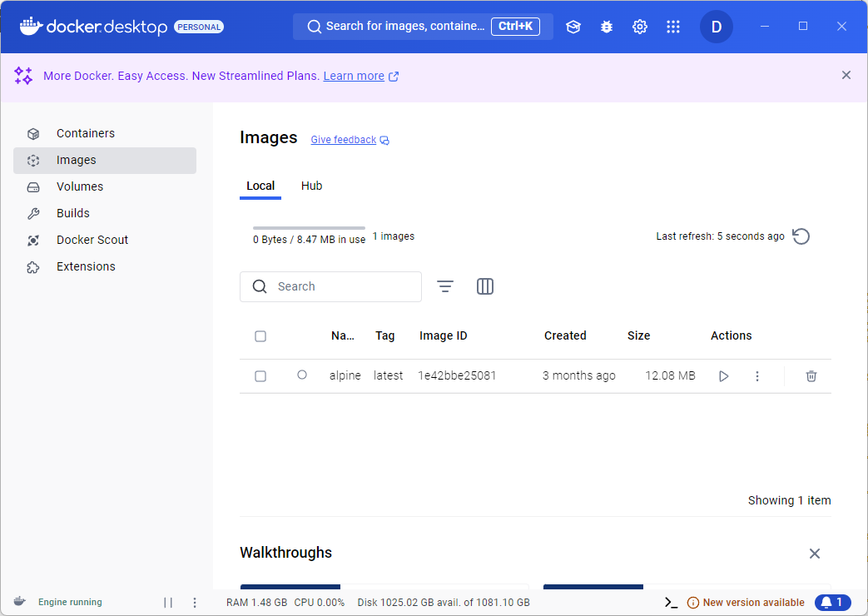Sort by the Name column header
The height and width of the screenshot is (616, 868).
click(343, 335)
